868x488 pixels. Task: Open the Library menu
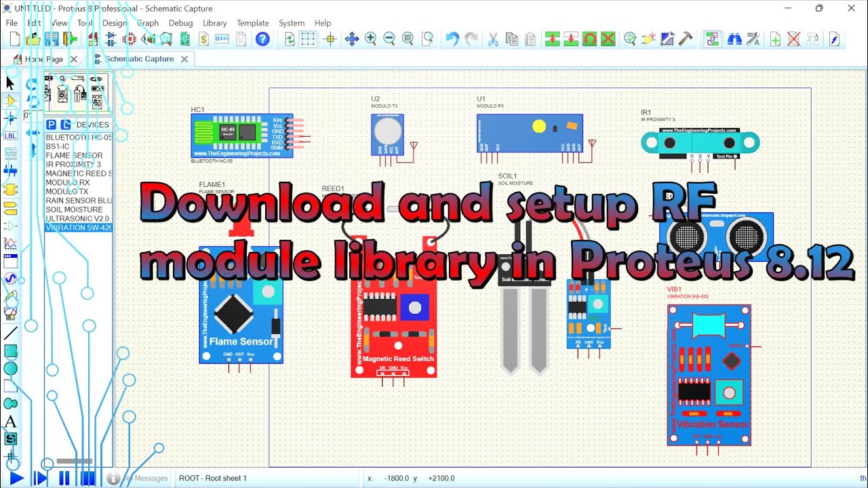215,23
